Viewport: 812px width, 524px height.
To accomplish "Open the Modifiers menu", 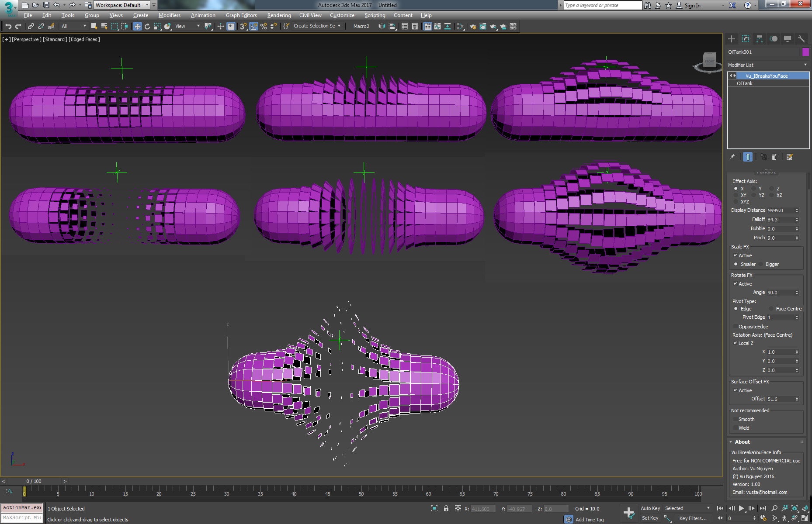I will (170, 15).
